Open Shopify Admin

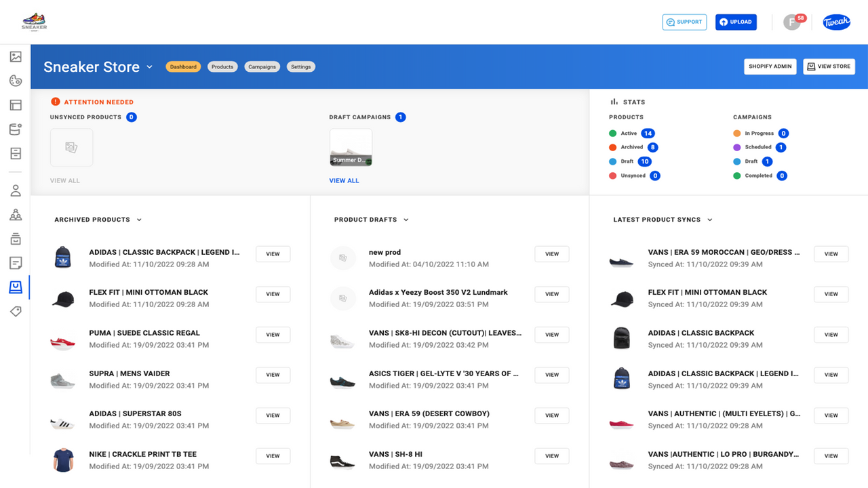tap(770, 66)
